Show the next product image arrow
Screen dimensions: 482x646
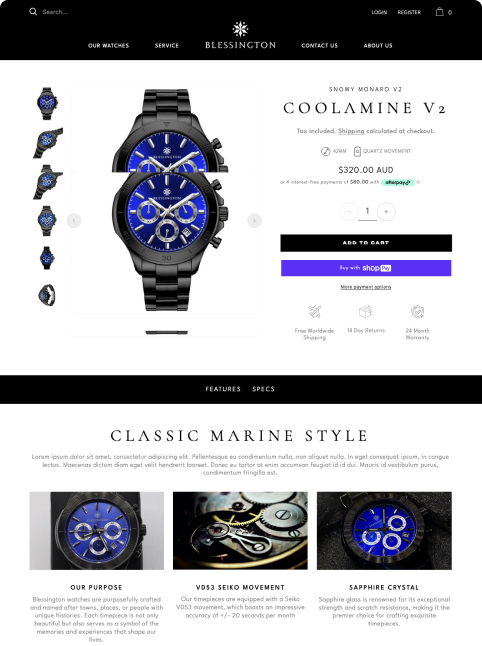click(254, 220)
